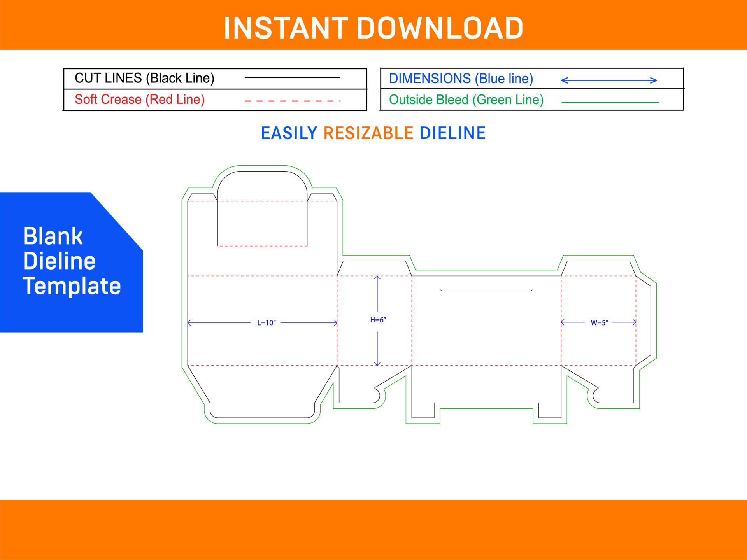
Task: Select the vertical H=6" dimension arrow
Action: pyautogui.click(x=377, y=320)
